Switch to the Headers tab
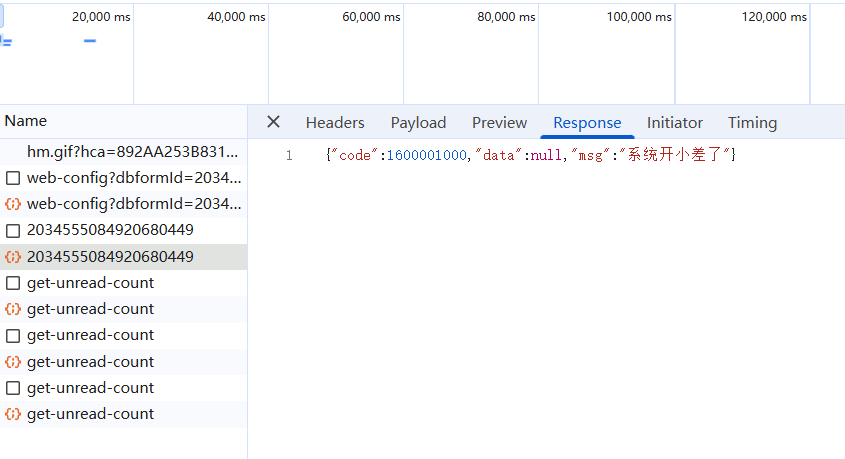Screen dimensions: 845x459 tap(335, 123)
